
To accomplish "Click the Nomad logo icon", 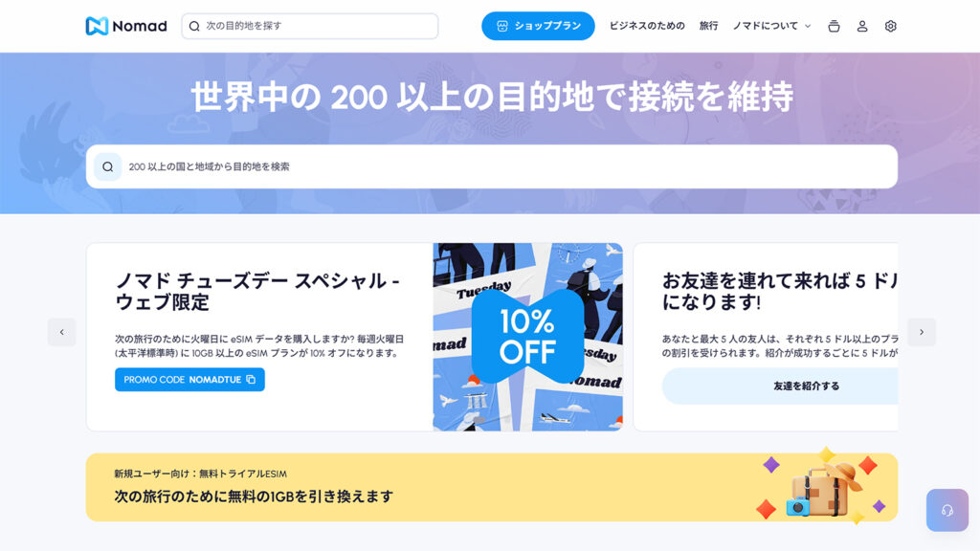I will point(97,26).
